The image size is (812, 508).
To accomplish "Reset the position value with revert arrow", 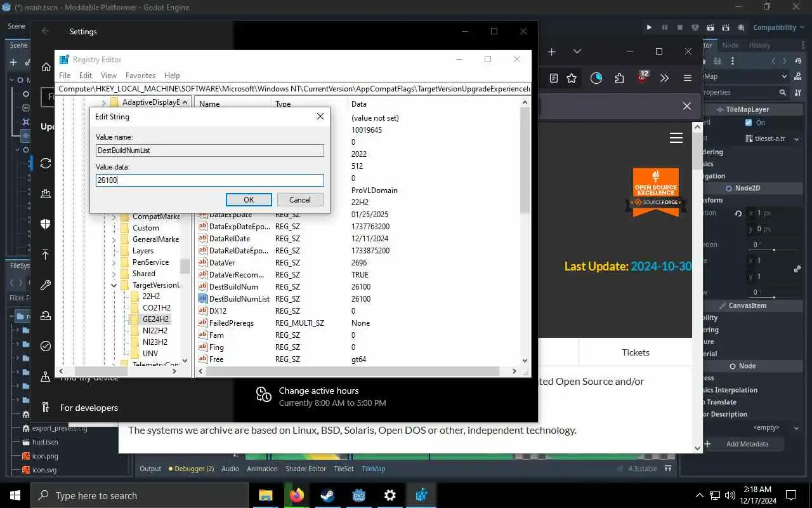I will [x=738, y=213].
